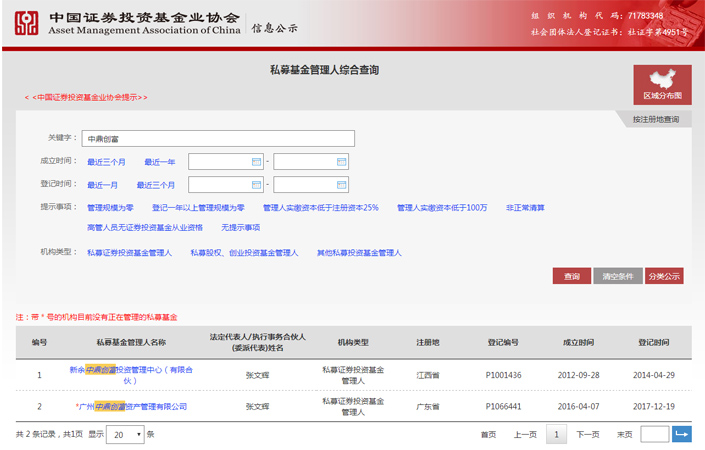Click the AMAC association logo icon
Image resolution: width=705 pixels, height=450 pixels.
tap(27, 23)
